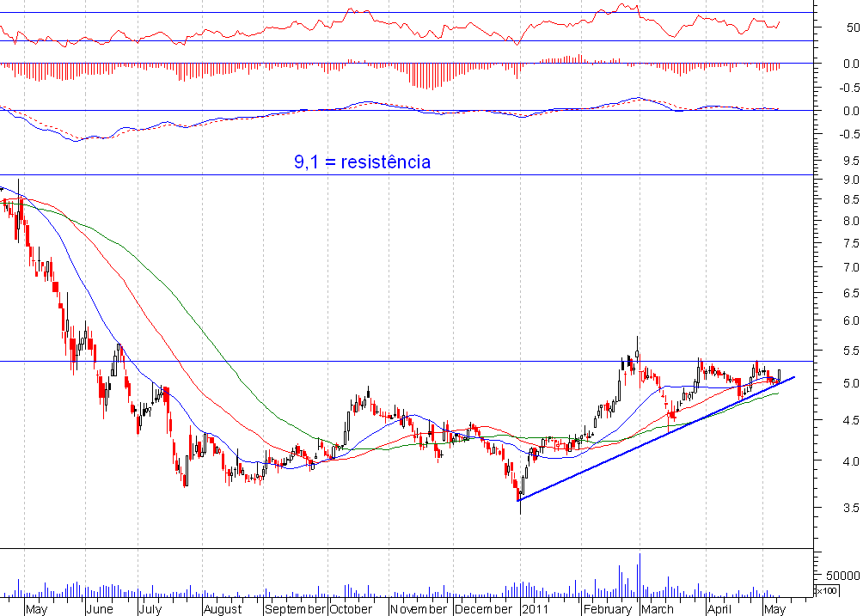The width and height of the screenshot is (863, 616).
Task: Select the 9.0 value on the price scale
Action: point(850,180)
